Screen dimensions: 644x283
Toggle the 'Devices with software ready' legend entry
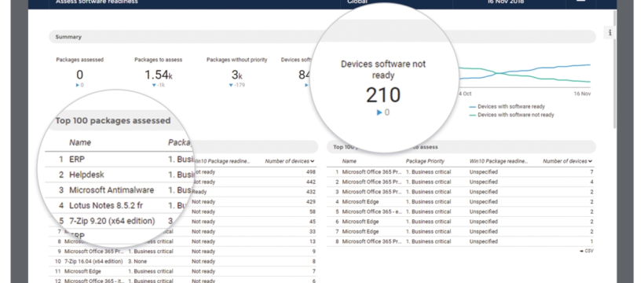click(507, 107)
